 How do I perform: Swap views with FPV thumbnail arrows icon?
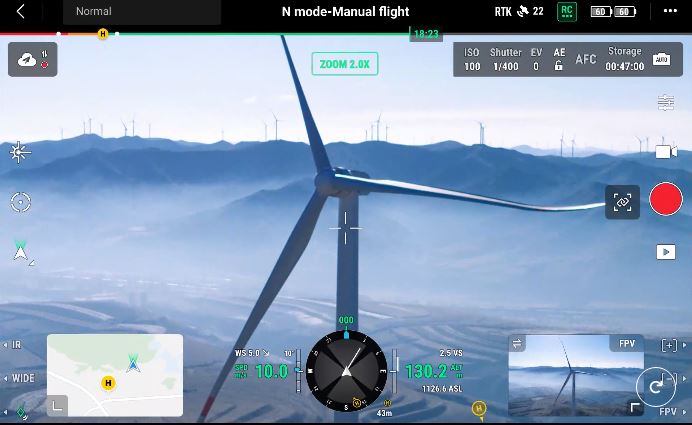(518, 344)
